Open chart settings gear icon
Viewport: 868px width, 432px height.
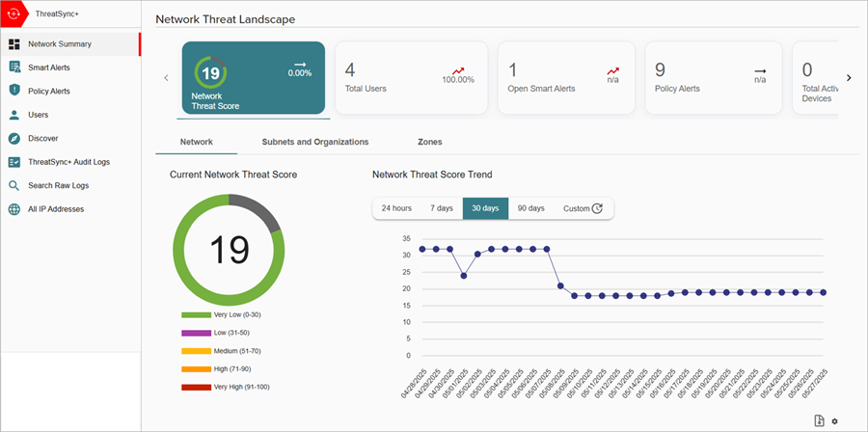pyautogui.click(x=835, y=421)
